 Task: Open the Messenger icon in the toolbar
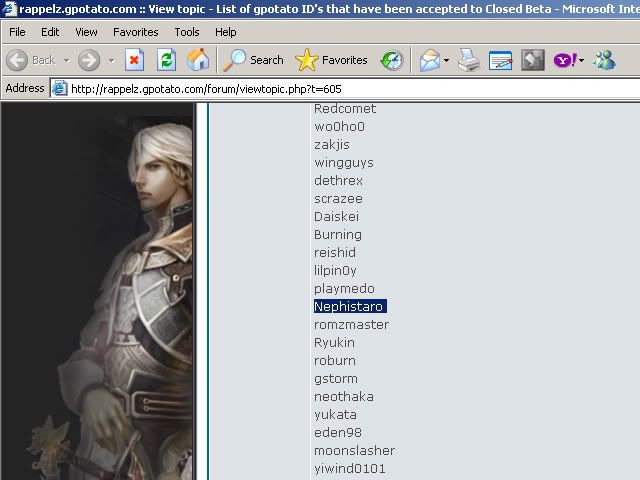pos(604,60)
